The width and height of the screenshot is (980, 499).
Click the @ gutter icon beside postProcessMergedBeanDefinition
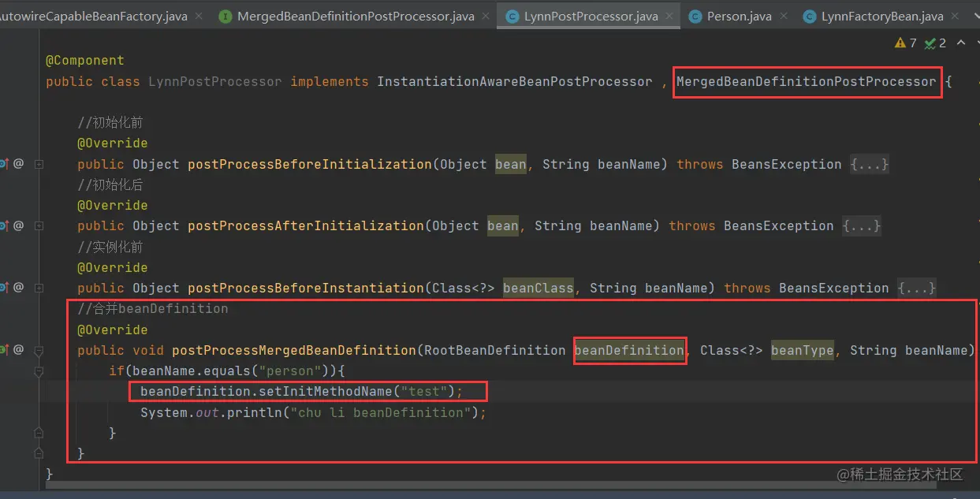point(18,349)
